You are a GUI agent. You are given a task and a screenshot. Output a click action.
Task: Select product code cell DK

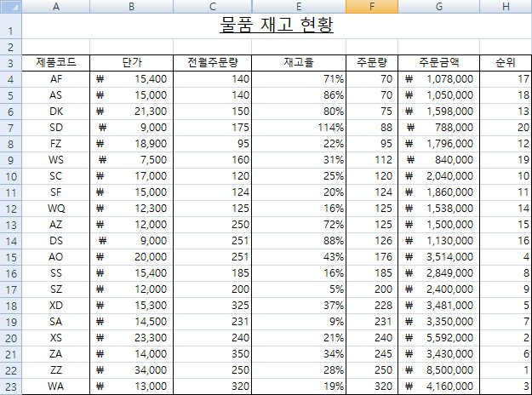click(56, 112)
